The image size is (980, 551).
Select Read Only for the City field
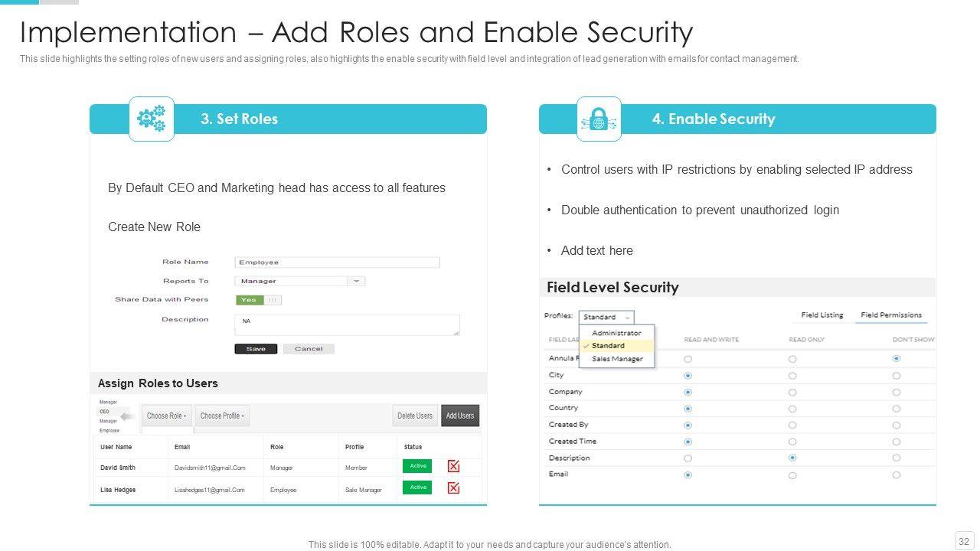point(792,376)
